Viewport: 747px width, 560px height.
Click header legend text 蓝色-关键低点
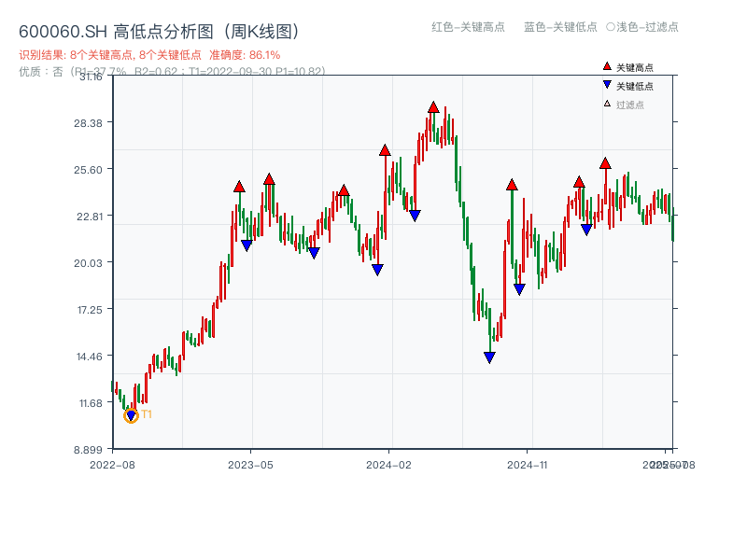click(560, 27)
